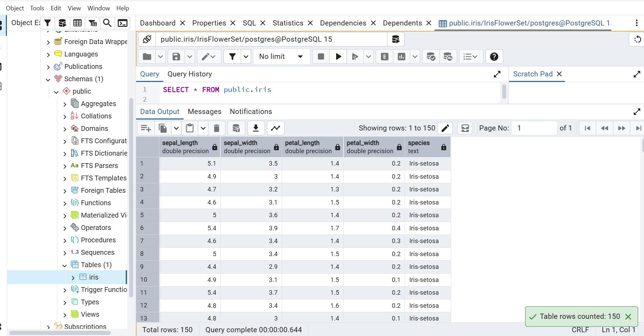
Task: Click the Rollback transaction icon
Action: point(448,56)
